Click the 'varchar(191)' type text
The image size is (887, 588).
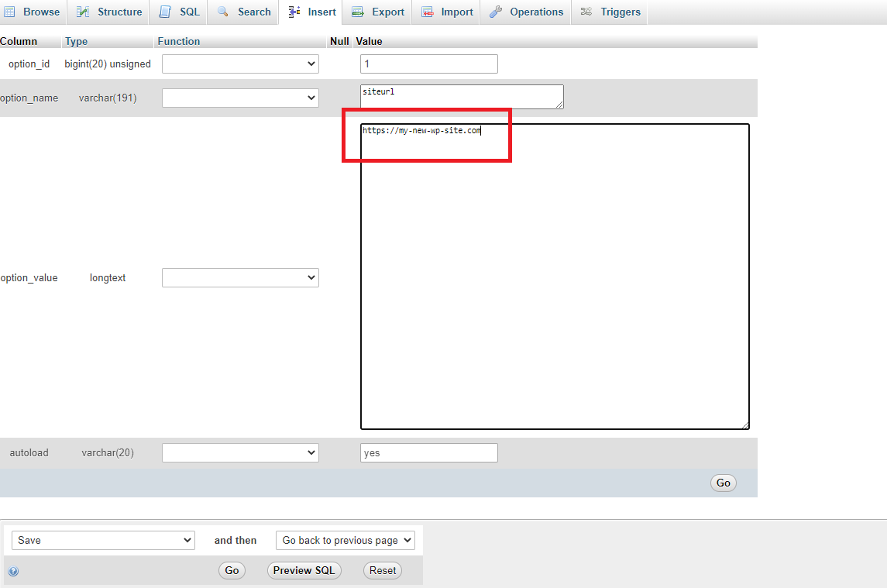tap(108, 98)
